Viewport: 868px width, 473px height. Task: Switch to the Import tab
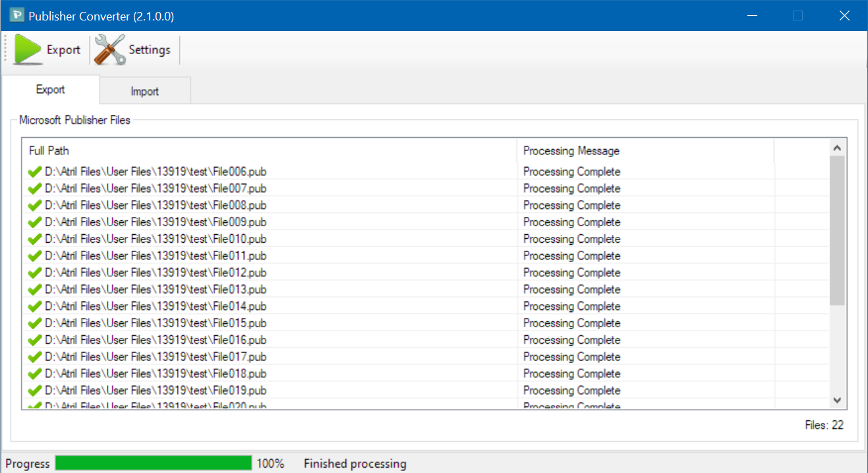[144, 91]
